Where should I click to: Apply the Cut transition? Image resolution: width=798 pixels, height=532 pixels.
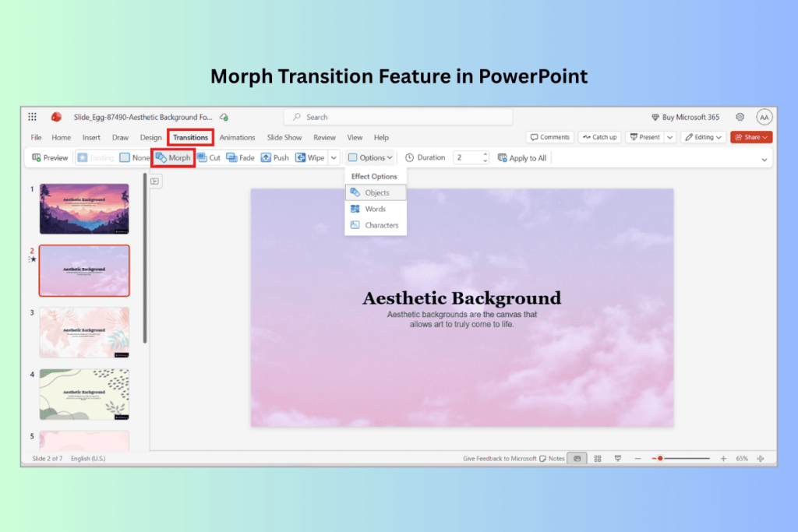[x=209, y=157]
